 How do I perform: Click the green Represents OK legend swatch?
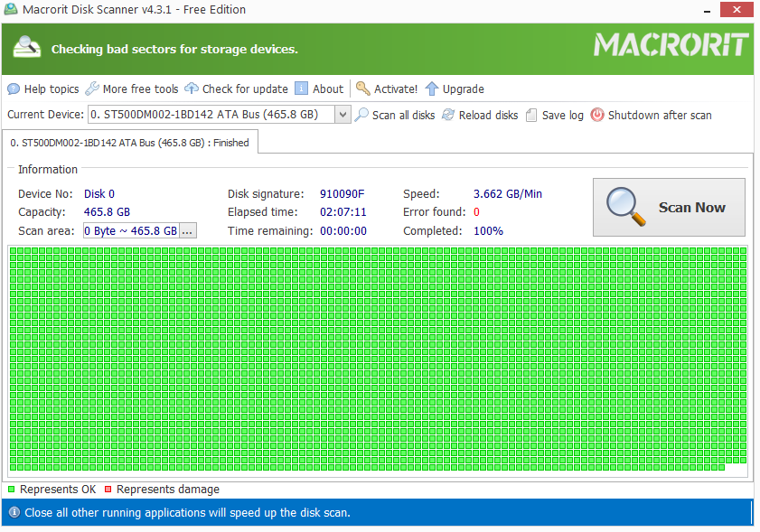click(x=12, y=489)
